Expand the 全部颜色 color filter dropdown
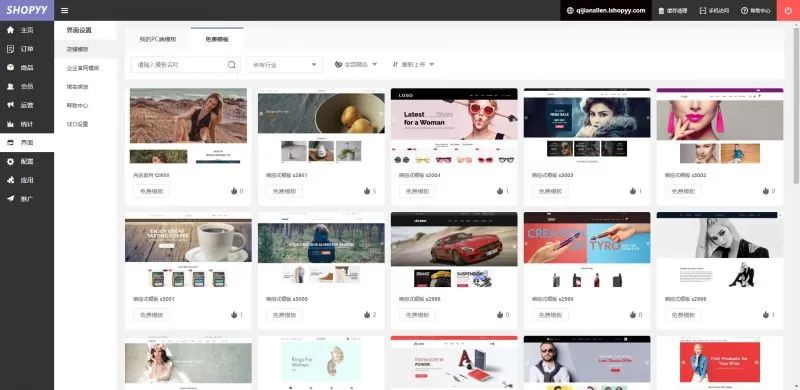800x390 pixels. [x=356, y=64]
